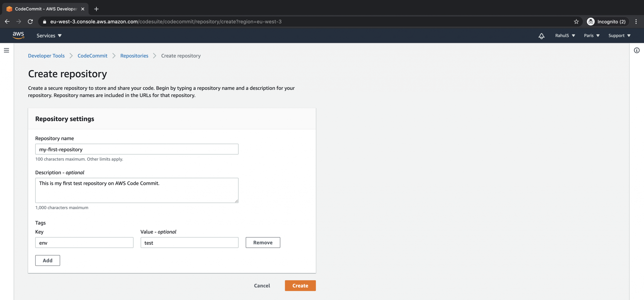Expand the Paris region selector
Screen dimensions: 644x300
[591, 35]
